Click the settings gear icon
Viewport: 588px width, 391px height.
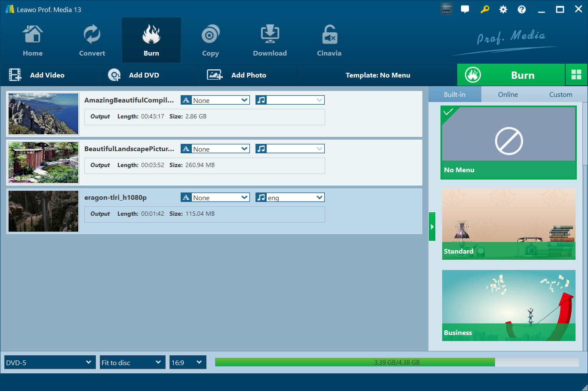coord(503,9)
